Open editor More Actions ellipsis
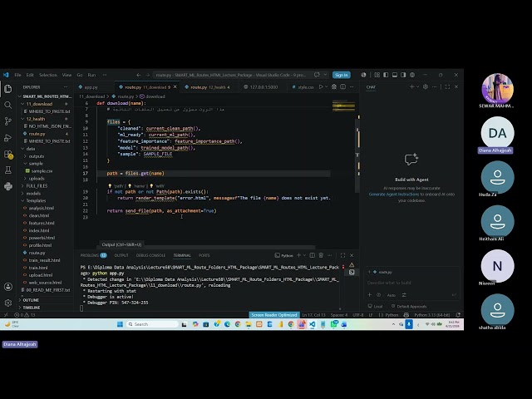 [x=352, y=86]
